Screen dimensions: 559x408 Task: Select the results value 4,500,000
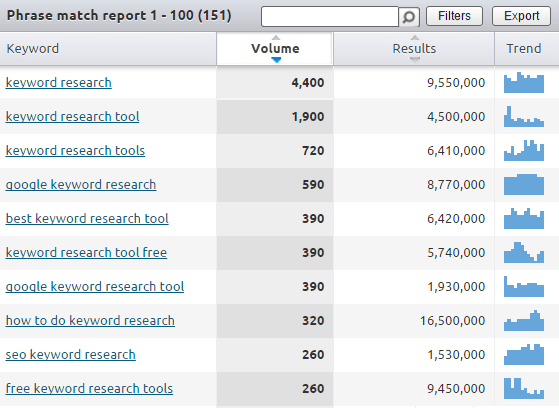click(456, 117)
